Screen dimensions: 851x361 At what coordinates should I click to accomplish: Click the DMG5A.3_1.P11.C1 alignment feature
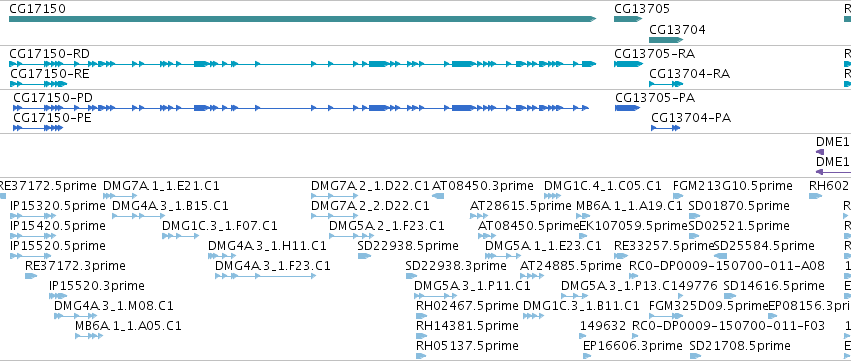(x=435, y=296)
